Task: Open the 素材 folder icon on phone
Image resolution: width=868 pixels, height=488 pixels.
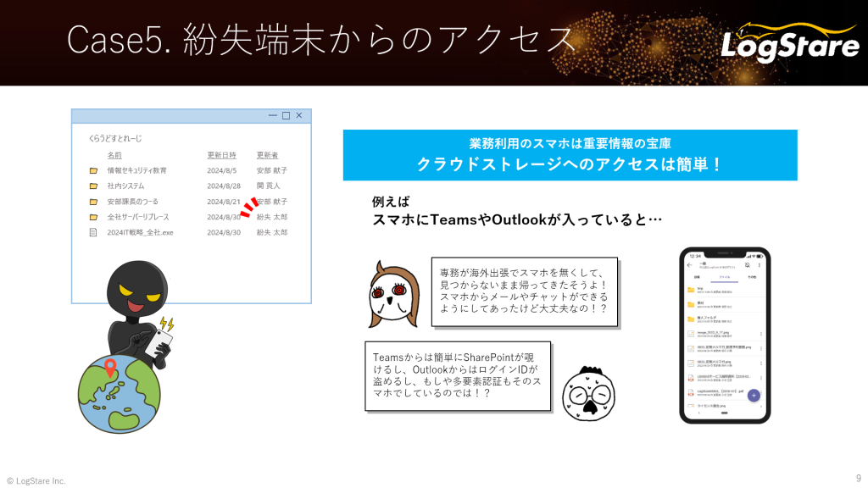Action: click(x=691, y=304)
